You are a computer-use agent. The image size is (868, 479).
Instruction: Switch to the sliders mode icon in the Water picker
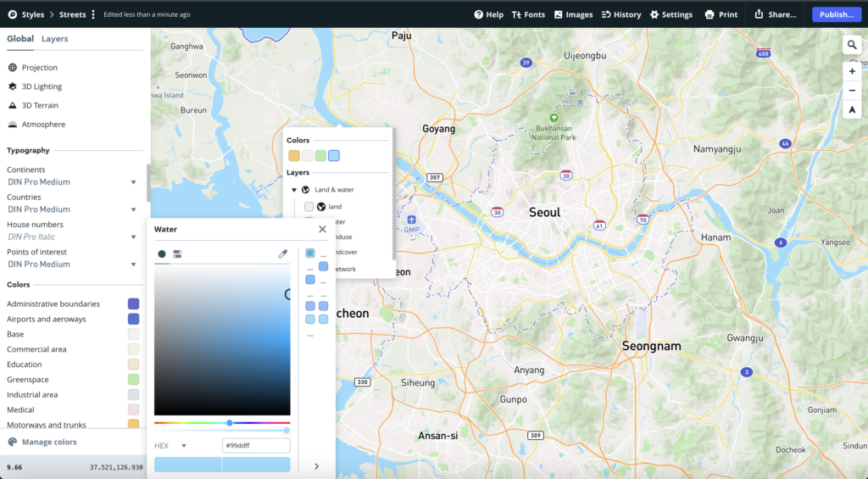click(x=177, y=254)
